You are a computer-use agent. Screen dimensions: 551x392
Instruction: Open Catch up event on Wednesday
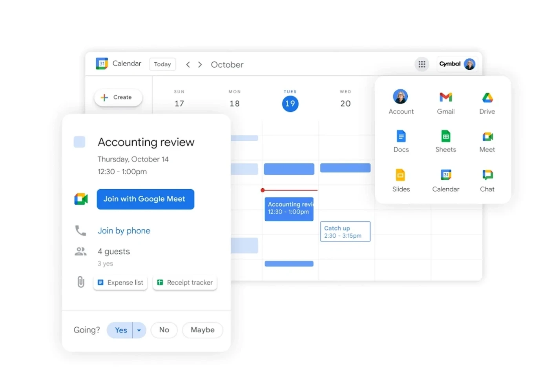click(x=345, y=232)
